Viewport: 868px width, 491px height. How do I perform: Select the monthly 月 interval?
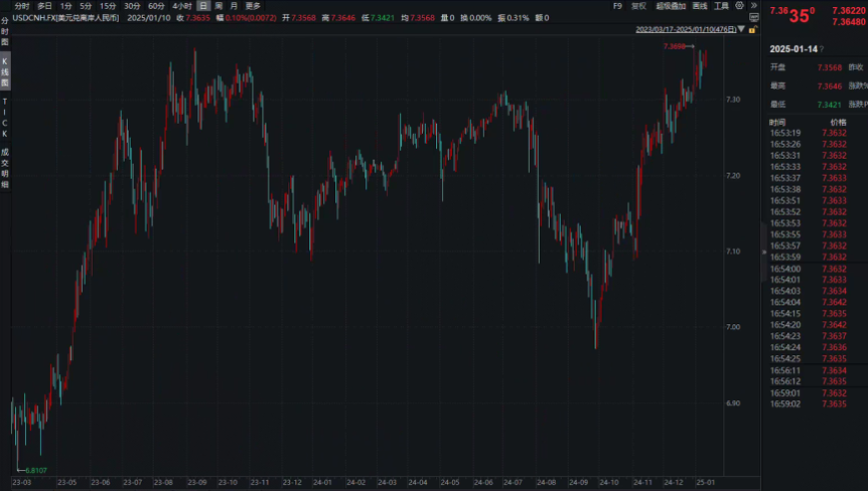click(234, 6)
